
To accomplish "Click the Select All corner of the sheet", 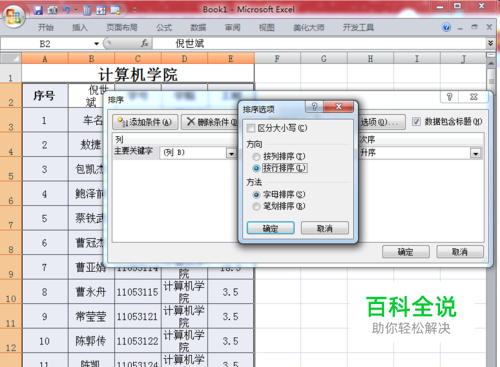I will coord(11,58).
